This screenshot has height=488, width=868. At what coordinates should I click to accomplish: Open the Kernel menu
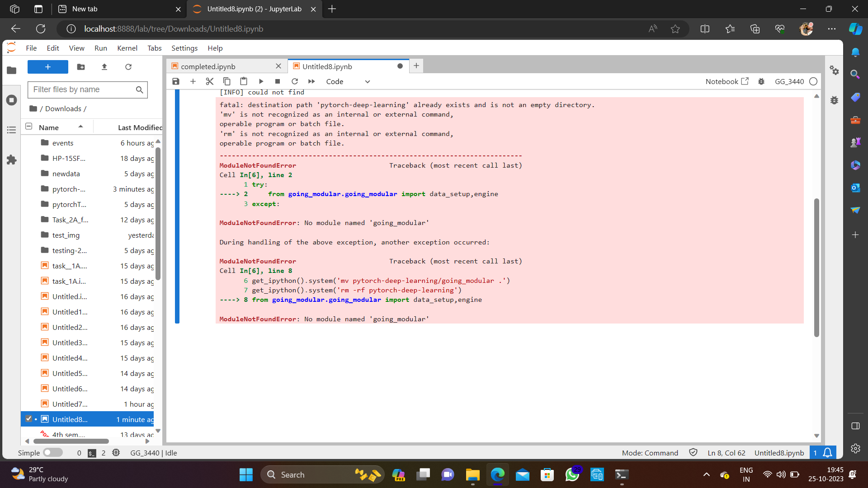tap(127, 48)
